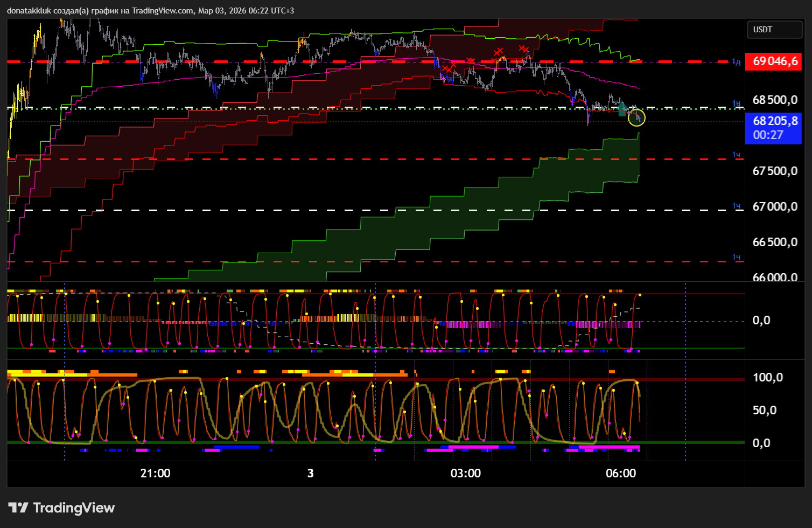Click the 66 000,0 price scale label
Image resolution: width=812 pixels, height=528 pixels.
[x=774, y=277]
